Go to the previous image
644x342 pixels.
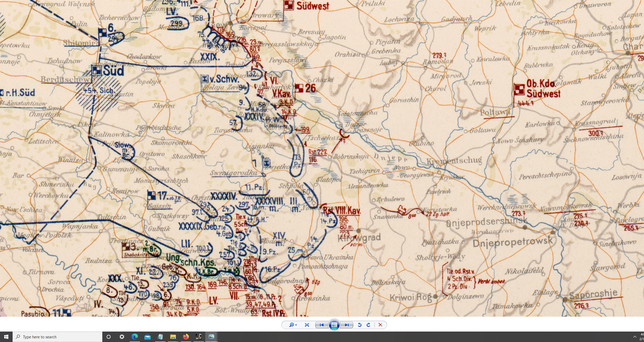coord(322,325)
